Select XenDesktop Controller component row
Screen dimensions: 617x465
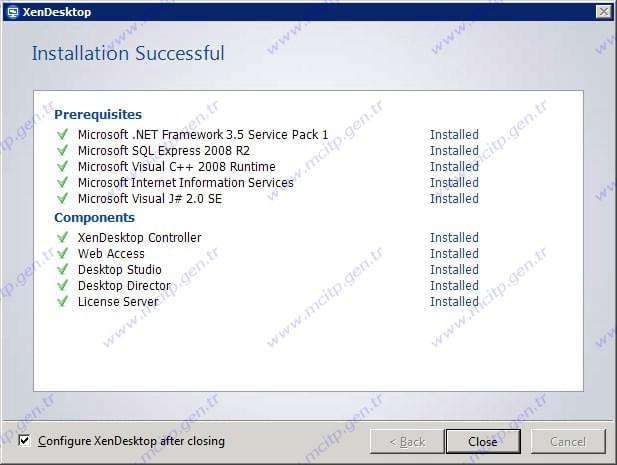coord(268,238)
